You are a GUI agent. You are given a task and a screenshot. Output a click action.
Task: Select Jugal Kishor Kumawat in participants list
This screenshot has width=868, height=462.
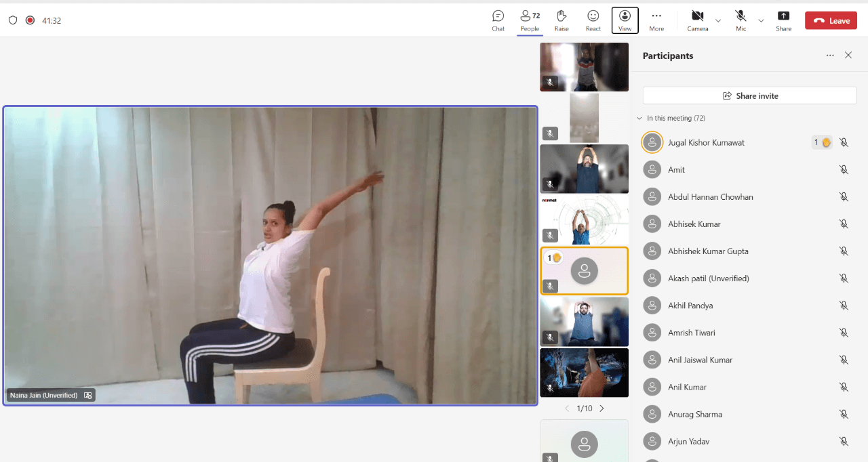(705, 143)
